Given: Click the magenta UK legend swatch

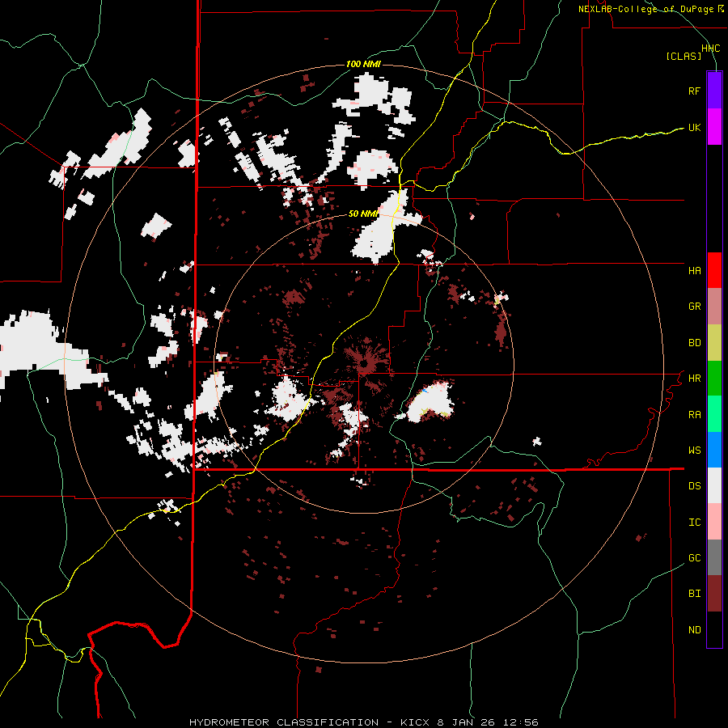Looking at the screenshot, I should pos(714,127).
